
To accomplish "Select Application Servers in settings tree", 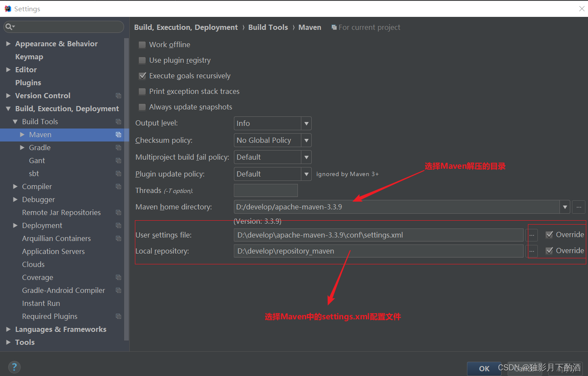I will click(53, 251).
